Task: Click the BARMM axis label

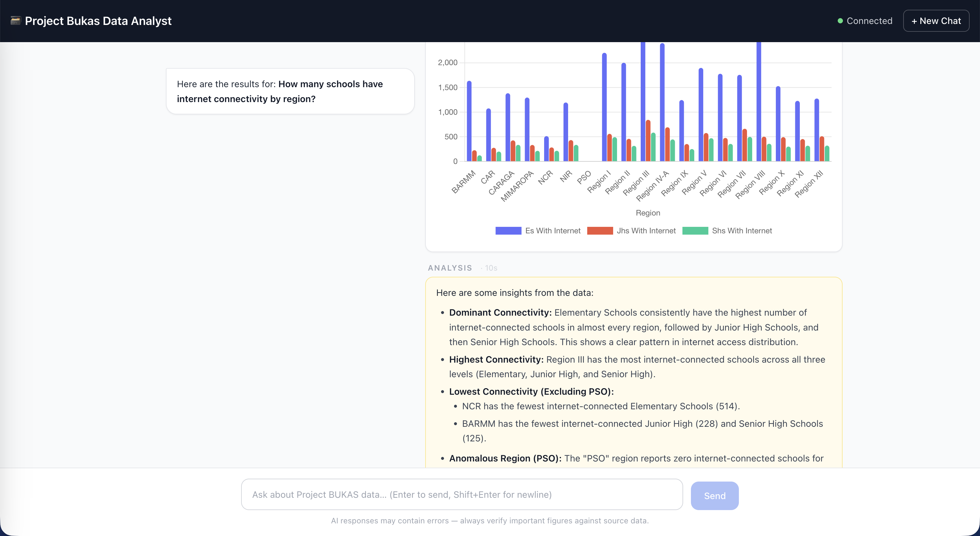Action: click(463, 182)
